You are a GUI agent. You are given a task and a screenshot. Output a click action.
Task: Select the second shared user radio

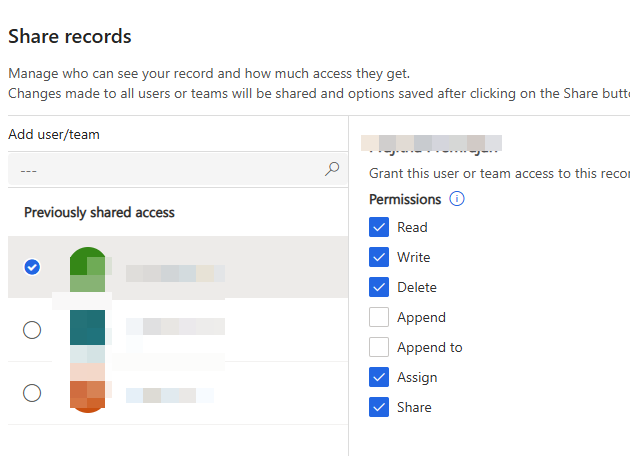(32, 330)
